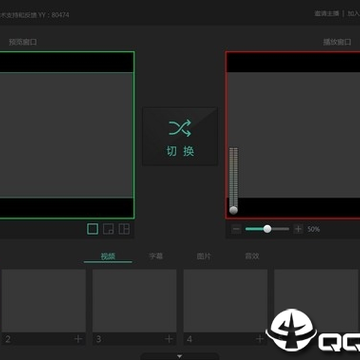Click the green-bordered preview window

pos(67,135)
